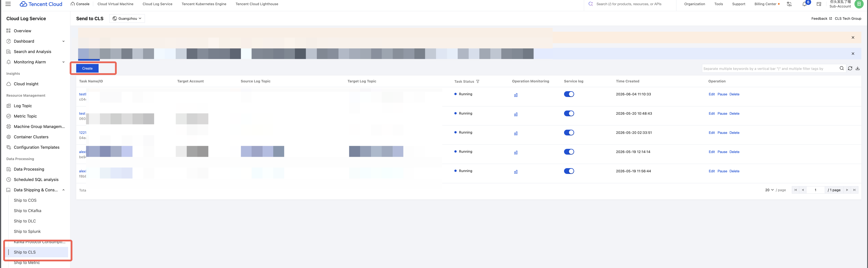Open the Feedback link
The image size is (868, 268).
(822, 18)
